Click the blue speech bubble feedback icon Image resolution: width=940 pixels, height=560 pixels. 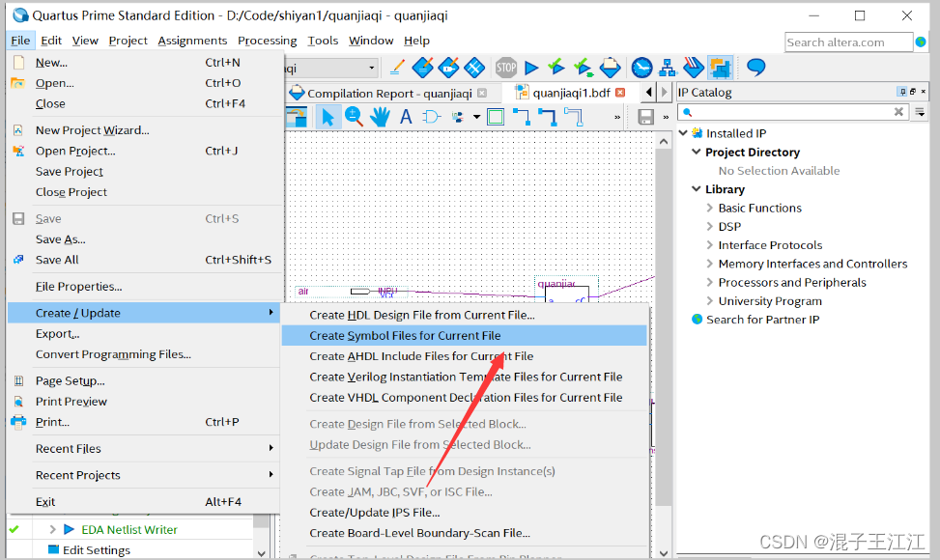point(755,67)
